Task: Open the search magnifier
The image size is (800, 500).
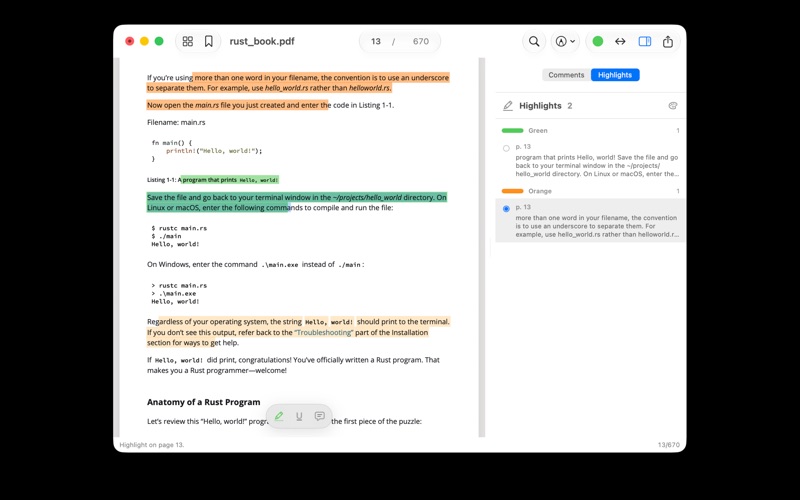Action: (x=534, y=41)
